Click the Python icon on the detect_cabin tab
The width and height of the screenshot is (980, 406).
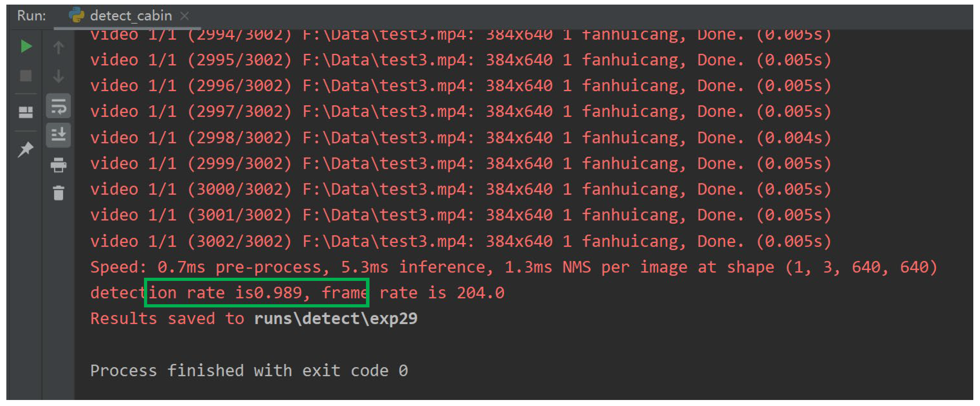[x=77, y=16]
